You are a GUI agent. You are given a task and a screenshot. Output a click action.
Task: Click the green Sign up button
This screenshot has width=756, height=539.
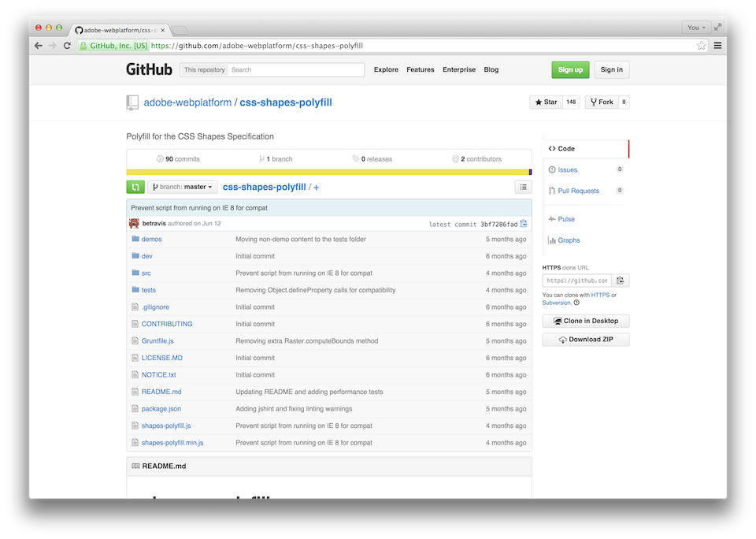tap(570, 70)
